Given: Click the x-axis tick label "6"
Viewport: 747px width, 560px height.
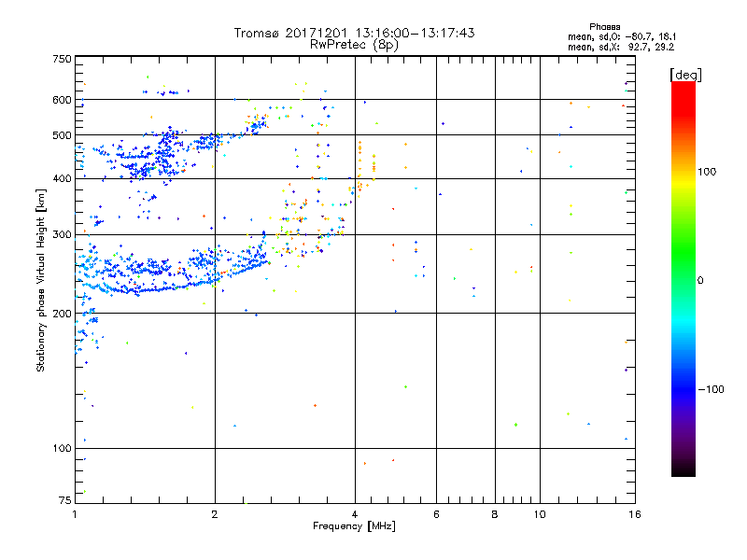Looking at the screenshot, I should click(x=436, y=514).
